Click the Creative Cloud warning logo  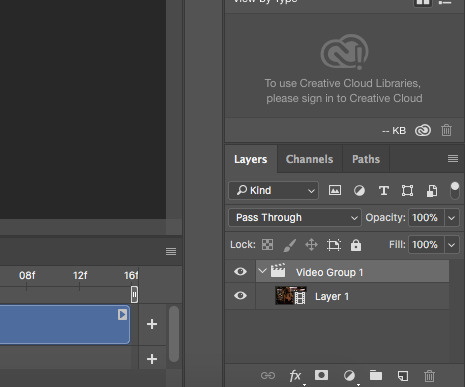(x=345, y=52)
